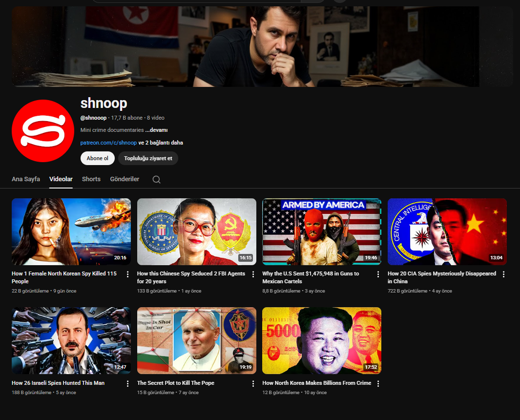Click 'Mini crime documentaries' description text
520x420 pixels.
coord(112,130)
